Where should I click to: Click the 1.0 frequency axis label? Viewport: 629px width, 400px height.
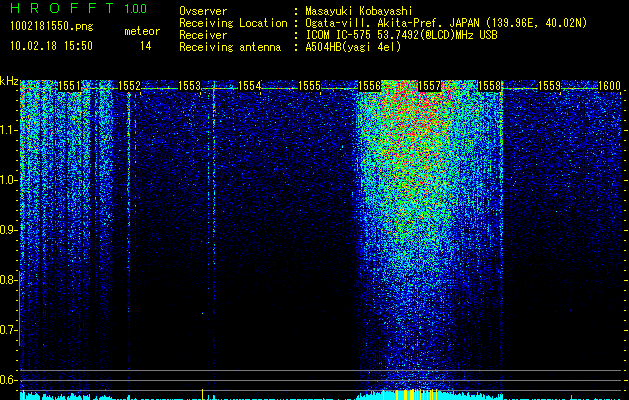point(9,180)
